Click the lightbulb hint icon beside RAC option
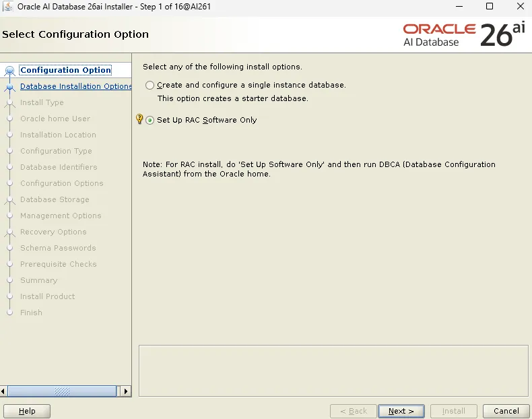The width and height of the screenshot is (532, 419). (x=139, y=119)
